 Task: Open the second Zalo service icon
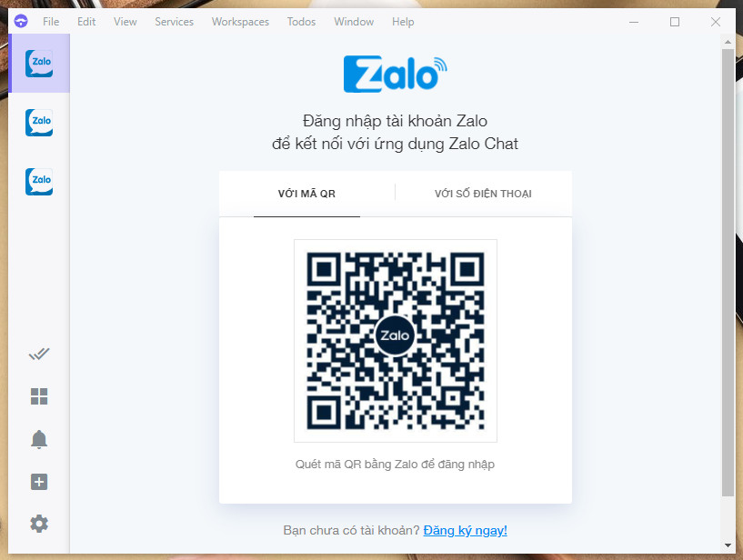(39, 122)
